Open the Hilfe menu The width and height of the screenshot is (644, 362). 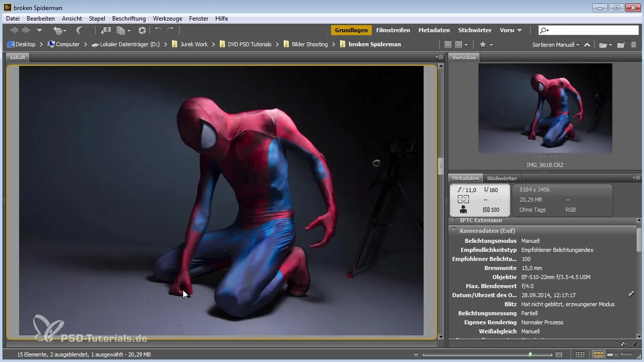[x=221, y=19]
